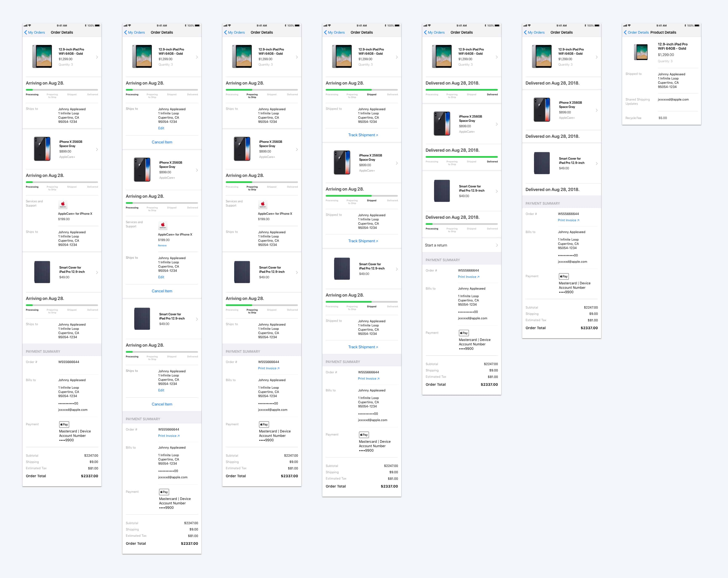Expand the Smart Cover for iPad Pro item
The image size is (728, 578).
point(97,272)
